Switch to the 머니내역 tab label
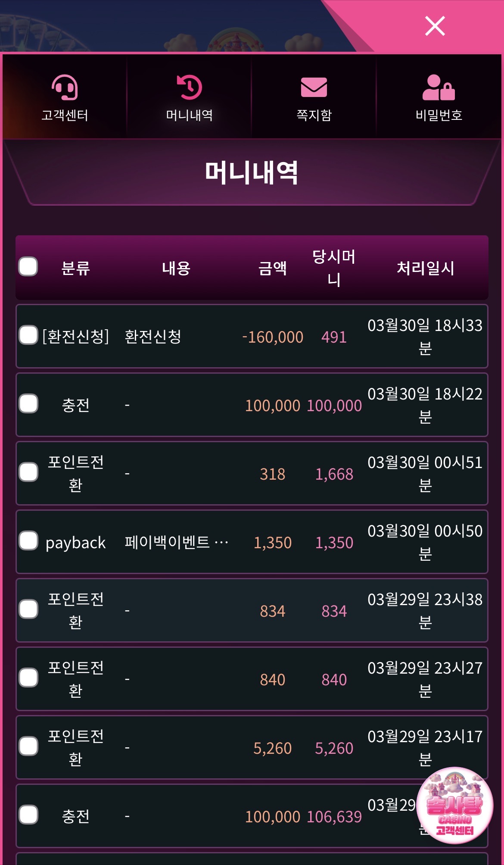 coord(190,115)
